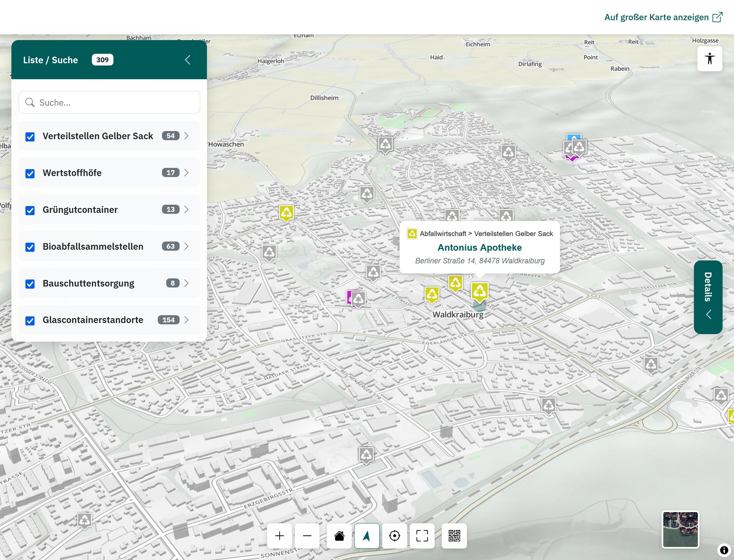Screen dimensions: 734x560
Task: Uncheck the Wertstoffhöfe checkbox
Action: coord(30,173)
